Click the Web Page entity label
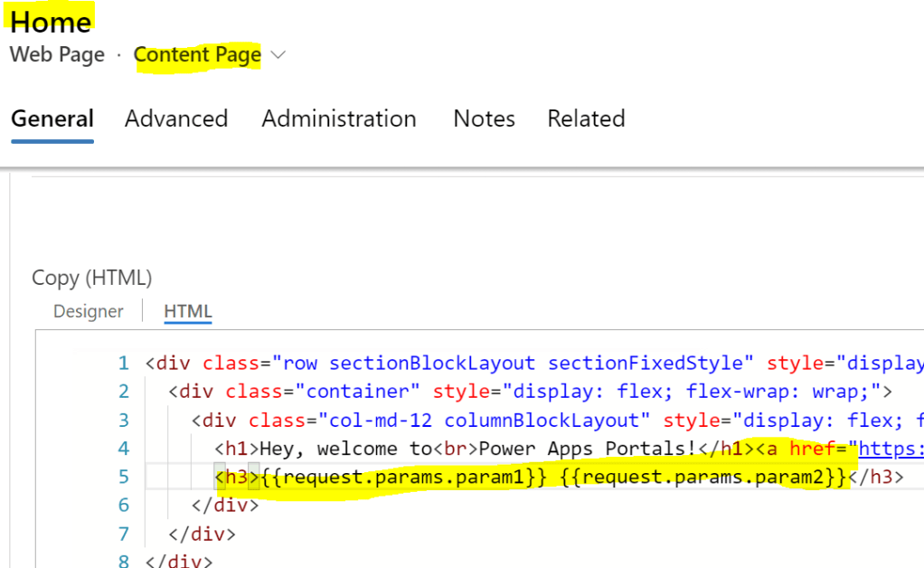 coord(57,55)
